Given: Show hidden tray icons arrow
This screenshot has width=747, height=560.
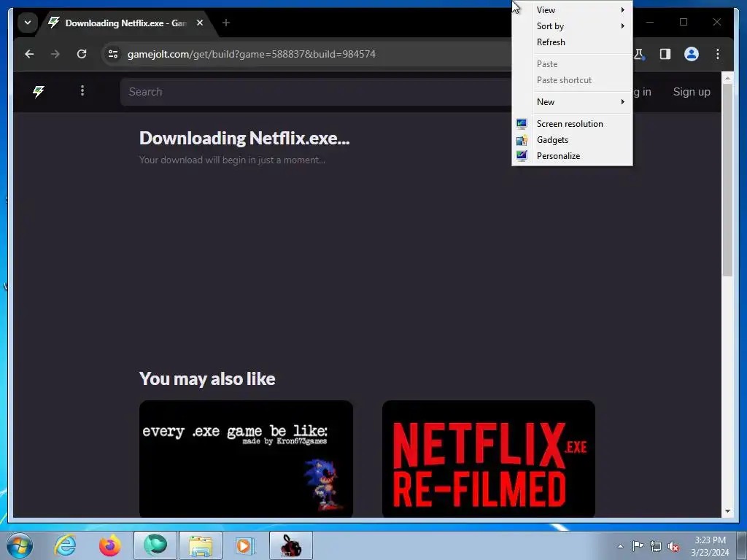Looking at the screenshot, I should tap(620, 546).
